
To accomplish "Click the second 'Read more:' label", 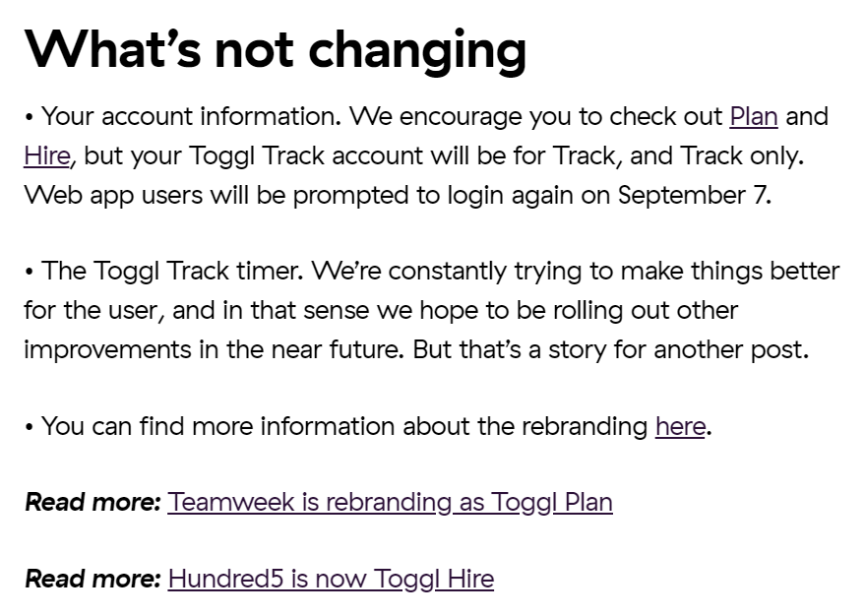I will coord(93,579).
